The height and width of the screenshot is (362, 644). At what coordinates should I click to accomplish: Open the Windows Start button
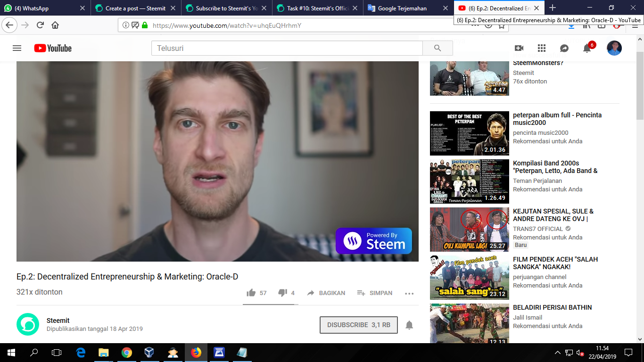click(x=11, y=353)
